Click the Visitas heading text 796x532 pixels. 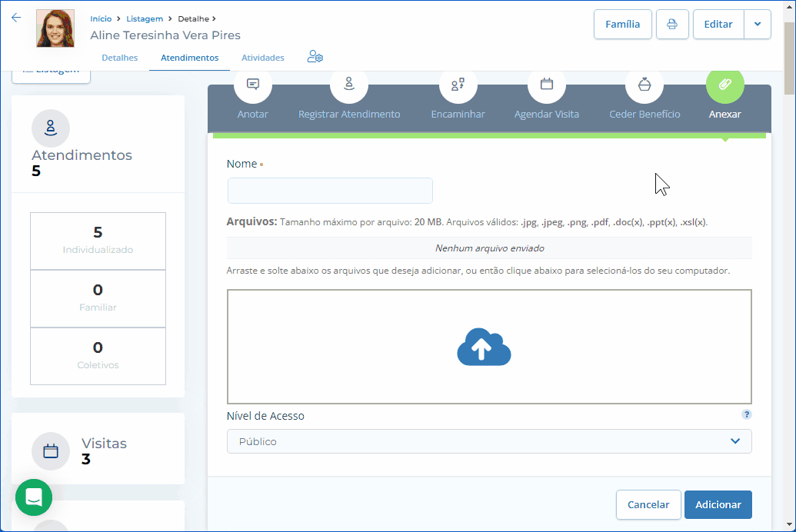104,443
